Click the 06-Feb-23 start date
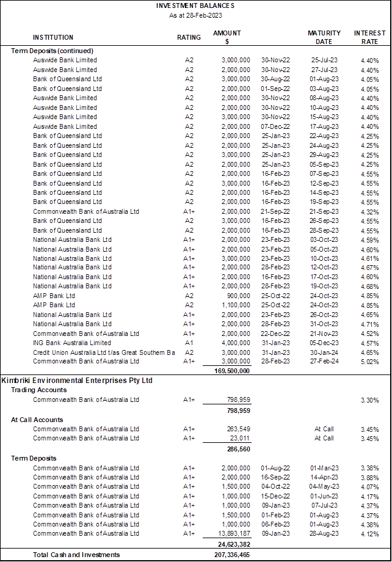 pyautogui.click(x=275, y=524)
